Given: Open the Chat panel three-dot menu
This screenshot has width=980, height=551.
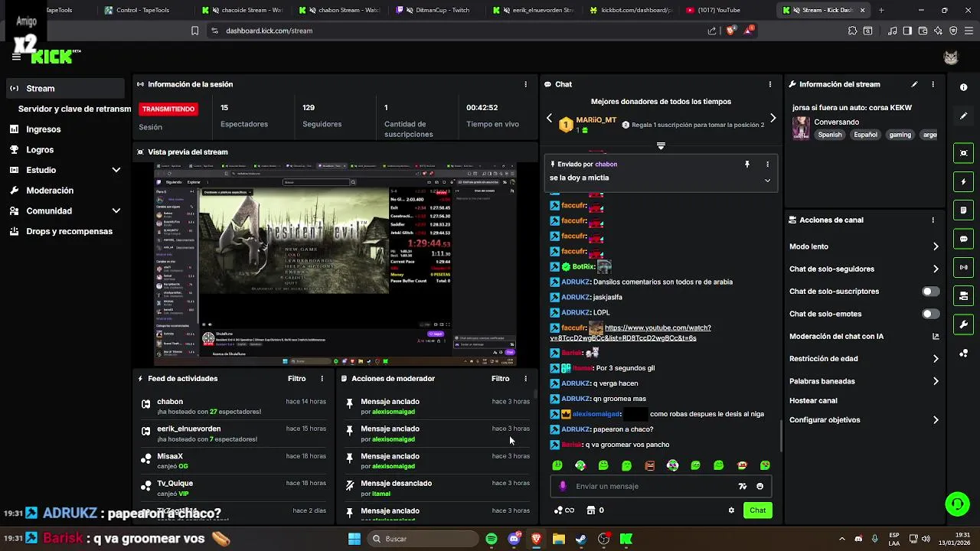Looking at the screenshot, I should [770, 84].
